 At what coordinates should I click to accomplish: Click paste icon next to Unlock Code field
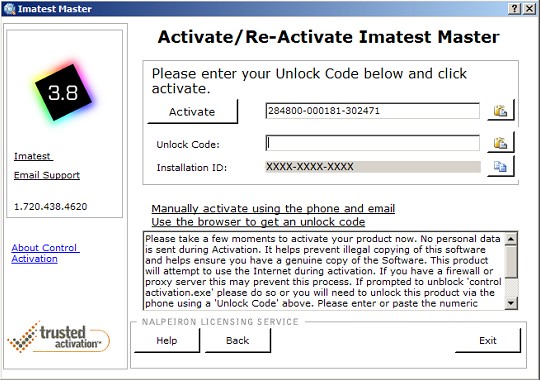(500, 142)
